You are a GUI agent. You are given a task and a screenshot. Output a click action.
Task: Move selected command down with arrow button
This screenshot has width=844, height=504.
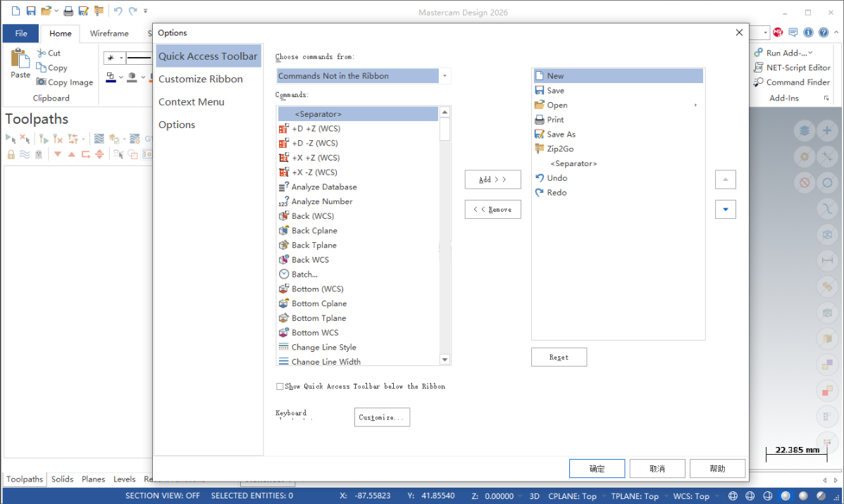[x=725, y=209]
